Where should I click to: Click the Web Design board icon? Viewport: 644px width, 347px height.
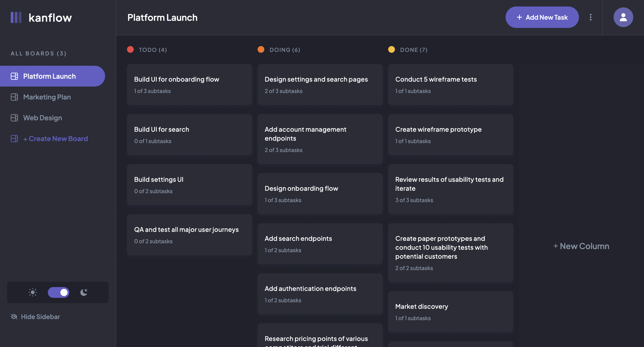point(14,118)
